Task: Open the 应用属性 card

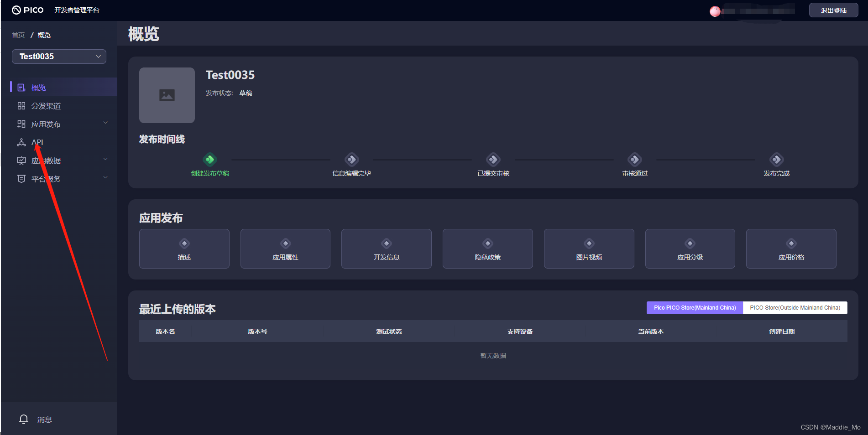Action: [x=286, y=249]
